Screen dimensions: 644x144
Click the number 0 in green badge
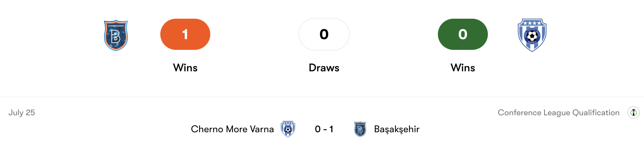[x=463, y=34]
